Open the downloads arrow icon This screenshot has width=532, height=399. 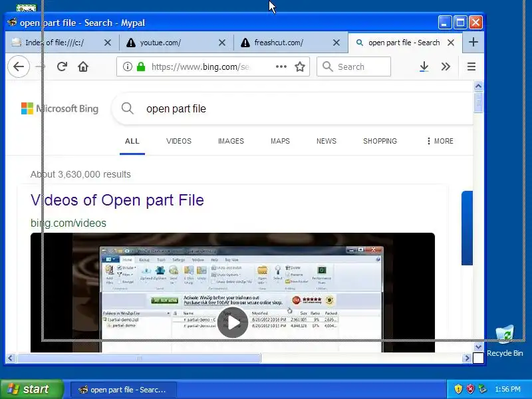coord(424,66)
